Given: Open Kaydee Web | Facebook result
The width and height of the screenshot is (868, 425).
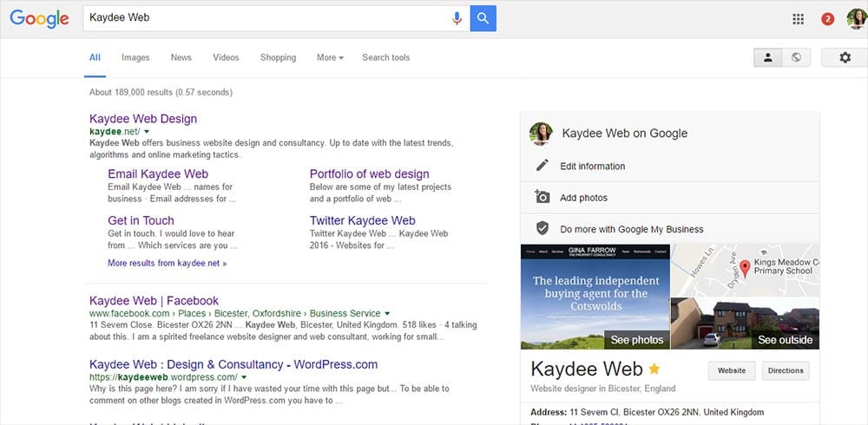Looking at the screenshot, I should [154, 301].
